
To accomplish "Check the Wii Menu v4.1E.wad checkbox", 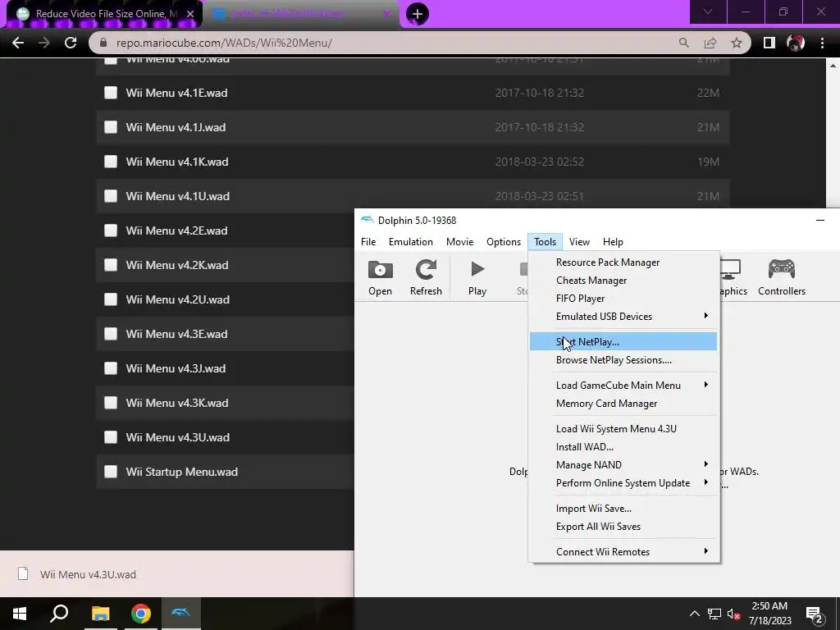I will click(111, 93).
